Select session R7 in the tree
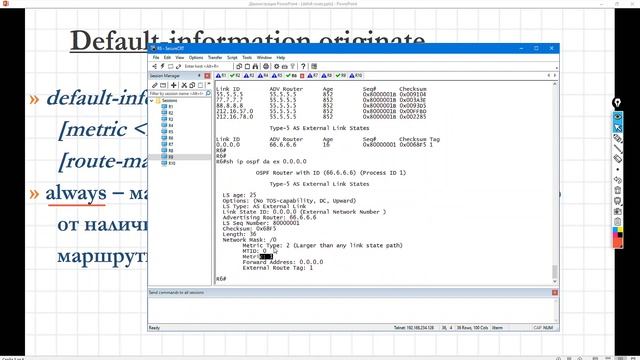The height and width of the screenshot is (360, 640). (x=167, y=144)
